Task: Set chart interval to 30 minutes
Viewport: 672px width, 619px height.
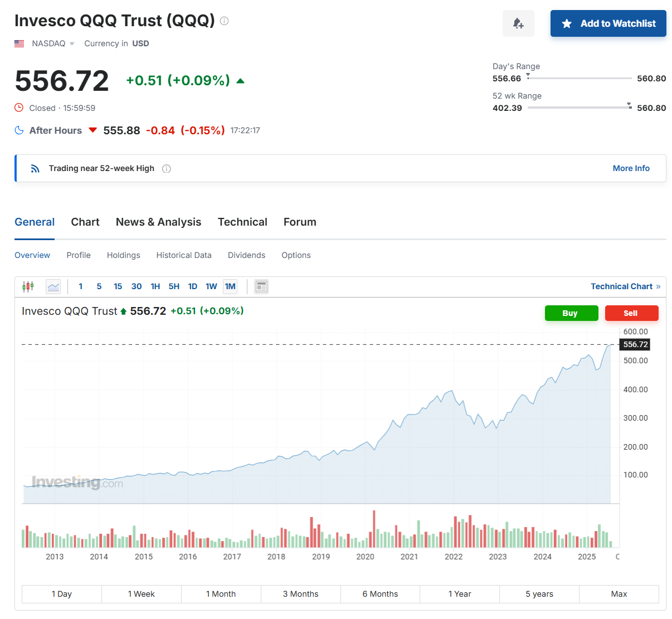Action: (137, 286)
